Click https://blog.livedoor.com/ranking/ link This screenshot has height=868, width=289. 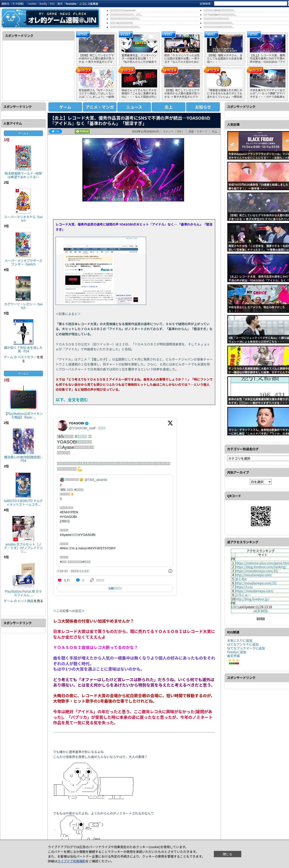pyautogui.click(x=260, y=567)
